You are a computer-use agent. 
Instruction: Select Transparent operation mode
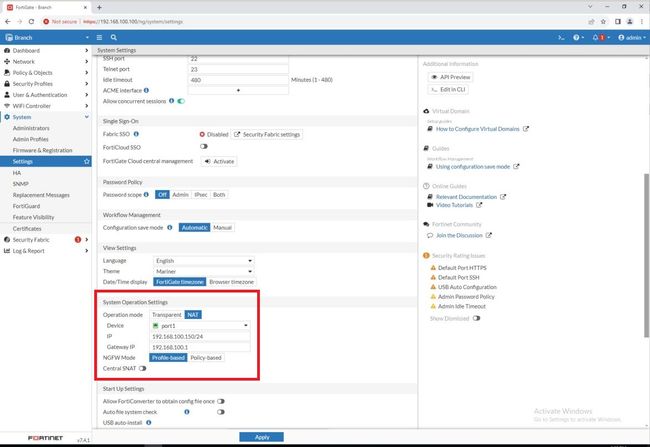pos(167,315)
